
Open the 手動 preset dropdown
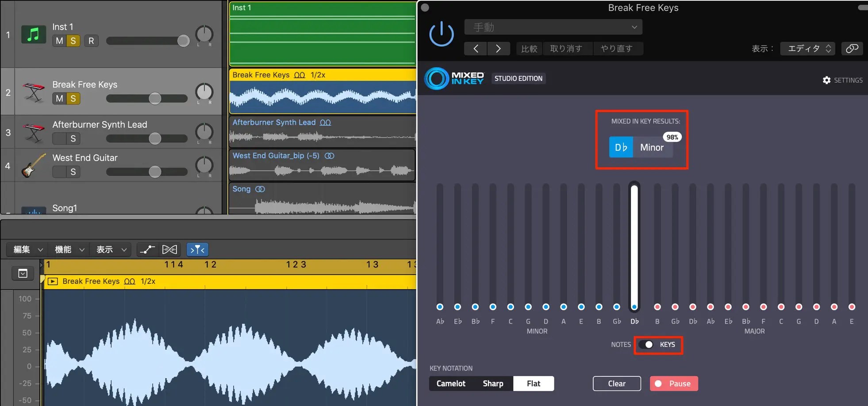click(553, 27)
